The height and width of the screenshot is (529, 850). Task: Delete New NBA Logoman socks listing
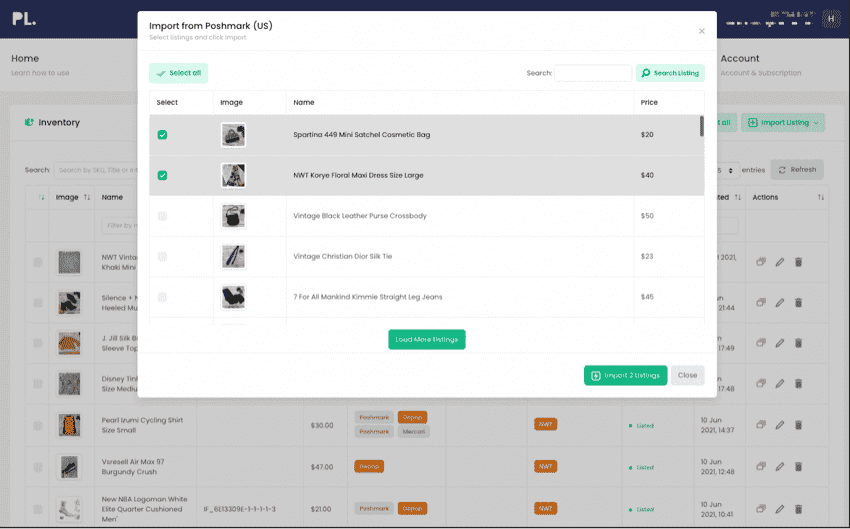pyautogui.click(x=798, y=509)
